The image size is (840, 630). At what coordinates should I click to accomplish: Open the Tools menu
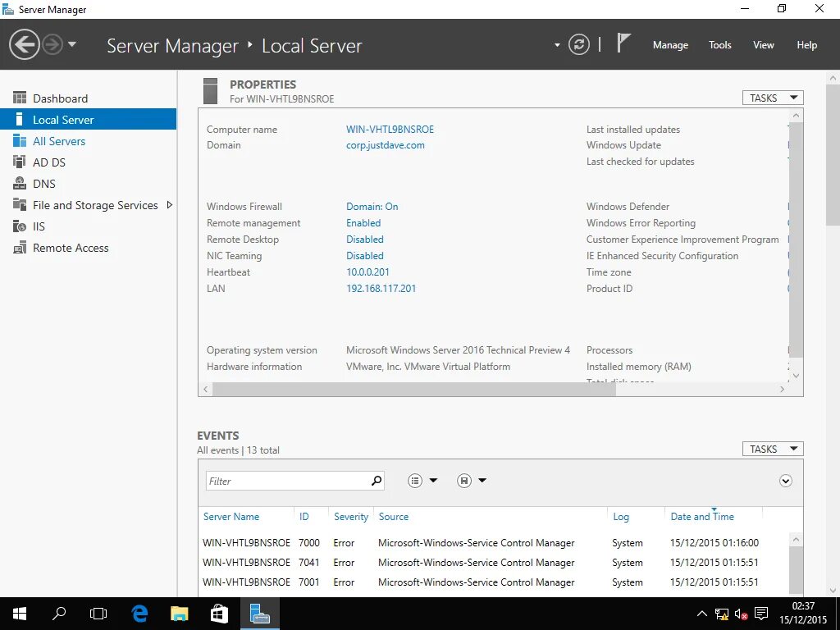point(719,45)
